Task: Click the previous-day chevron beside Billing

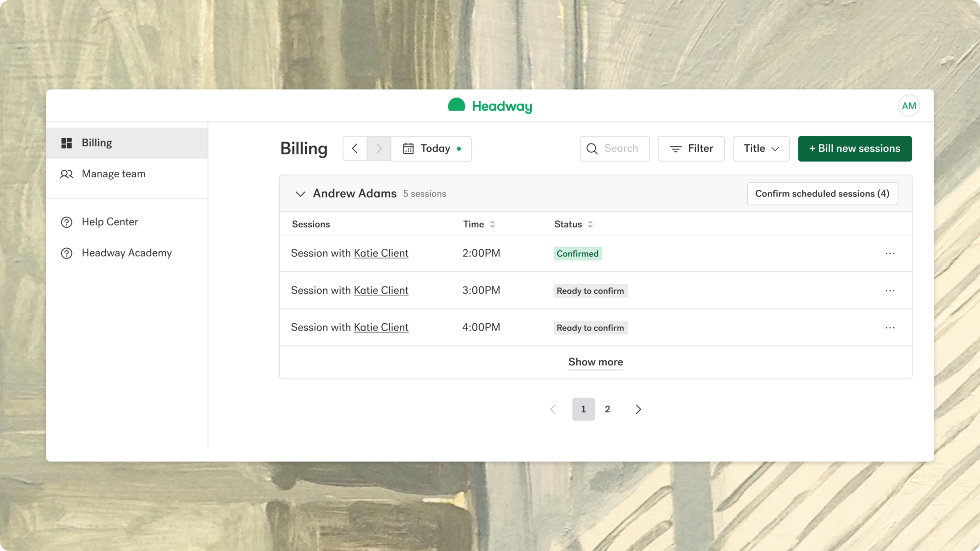Action: [x=354, y=148]
